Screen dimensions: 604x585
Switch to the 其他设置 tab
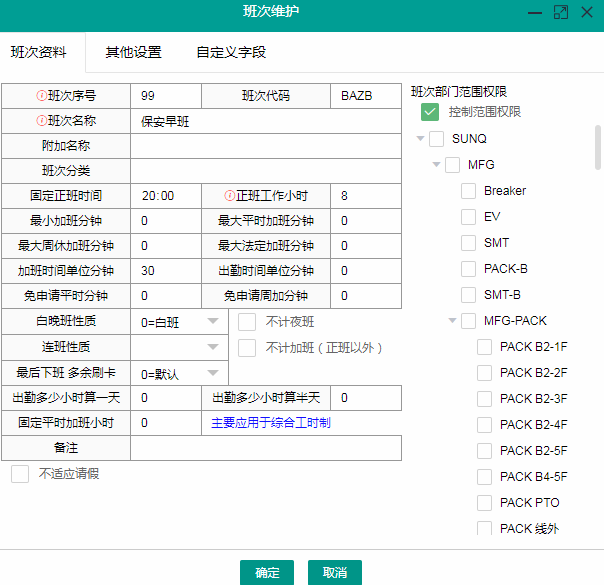pos(133,52)
